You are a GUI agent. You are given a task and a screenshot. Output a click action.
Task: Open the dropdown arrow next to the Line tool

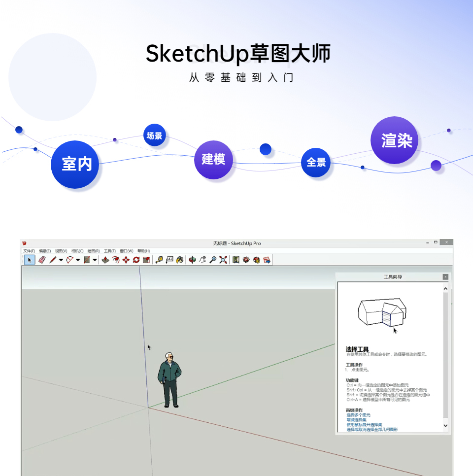click(x=61, y=260)
